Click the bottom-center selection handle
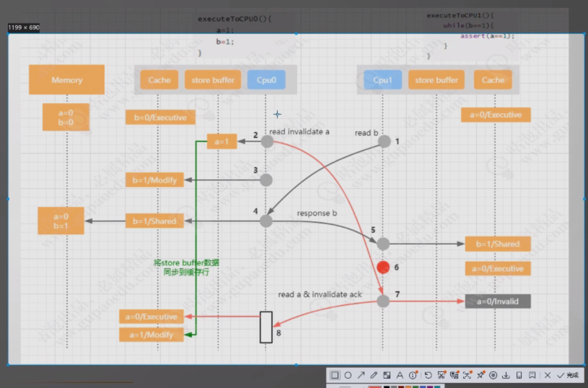 point(296,364)
